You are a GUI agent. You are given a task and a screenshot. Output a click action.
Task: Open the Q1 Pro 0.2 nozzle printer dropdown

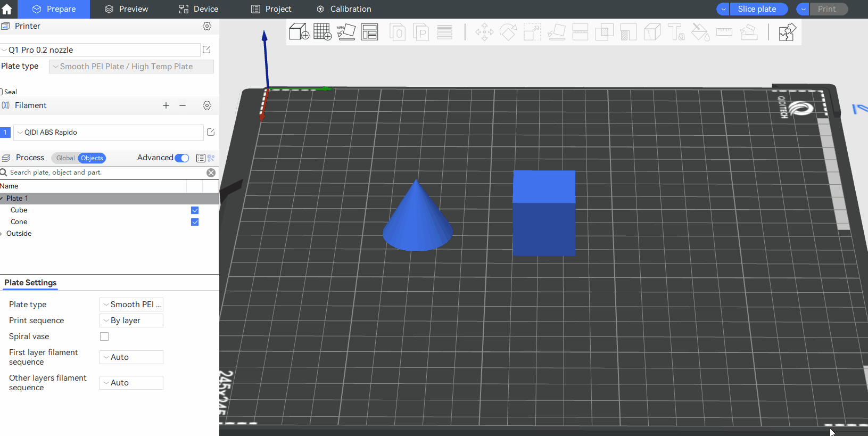pyautogui.click(x=101, y=50)
